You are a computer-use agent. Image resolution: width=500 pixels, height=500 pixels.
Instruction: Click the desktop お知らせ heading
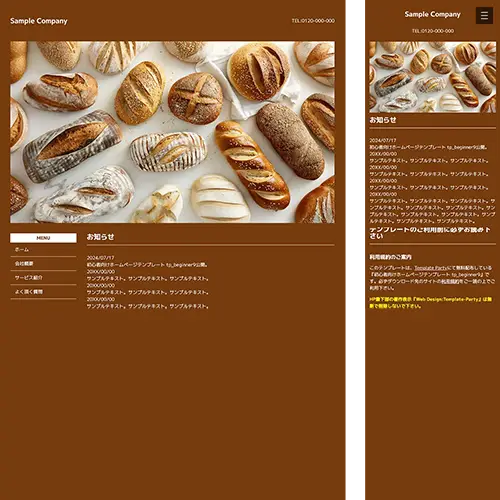[100, 237]
